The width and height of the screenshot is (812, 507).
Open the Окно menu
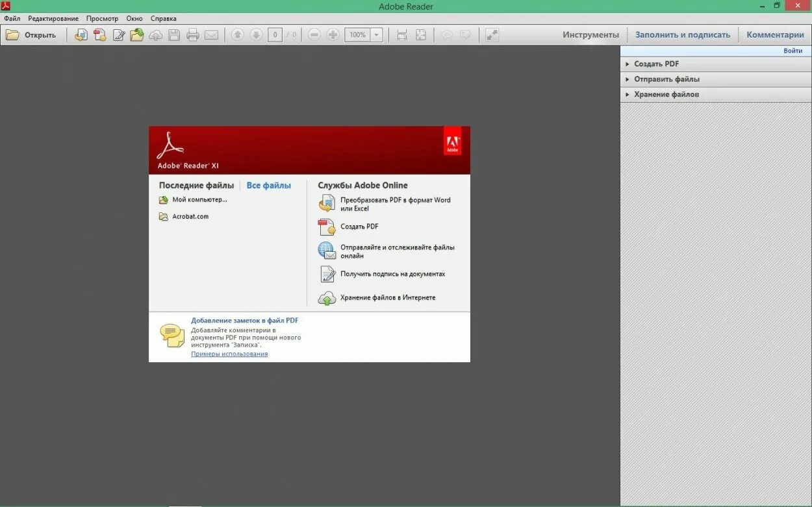click(134, 19)
